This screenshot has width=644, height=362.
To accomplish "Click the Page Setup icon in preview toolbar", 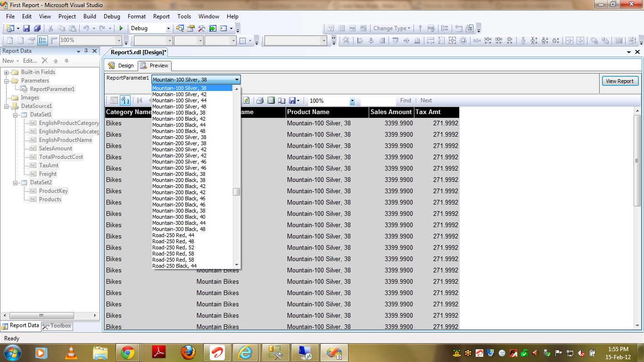I will coord(281,100).
